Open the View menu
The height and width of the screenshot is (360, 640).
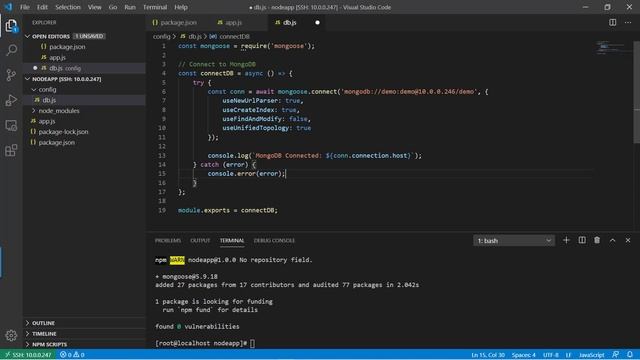(x=95, y=7)
